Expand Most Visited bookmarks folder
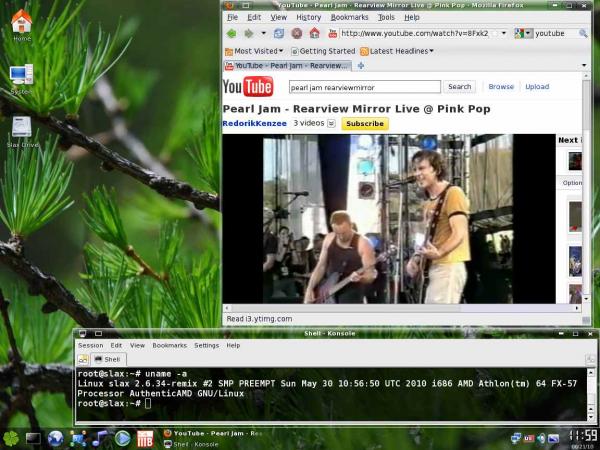This screenshot has width=600, height=450. (254, 51)
